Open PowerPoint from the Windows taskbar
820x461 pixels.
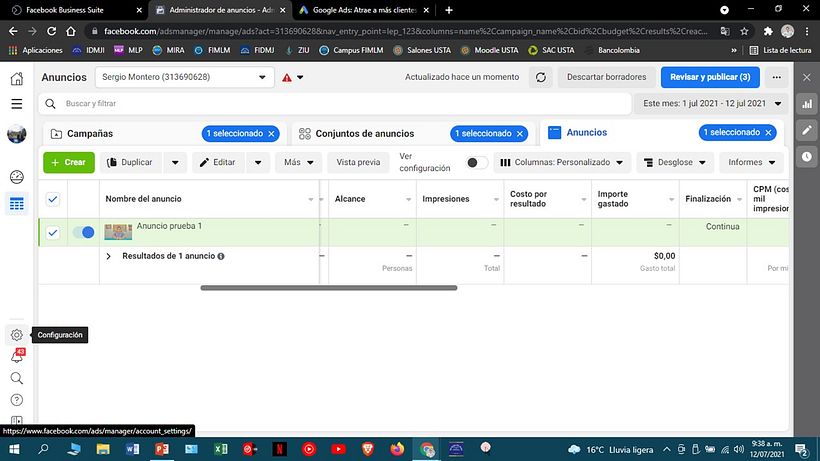pos(162,449)
